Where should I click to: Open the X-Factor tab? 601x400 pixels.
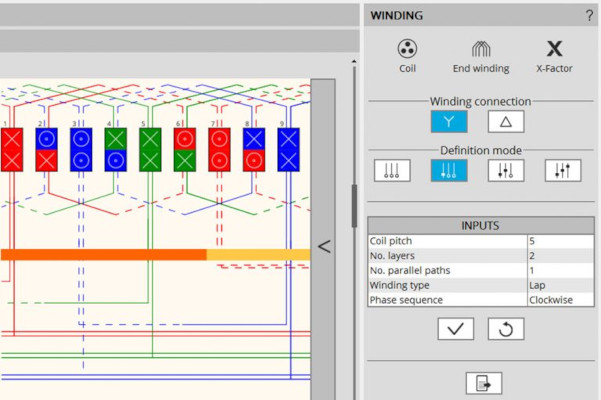point(553,56)
